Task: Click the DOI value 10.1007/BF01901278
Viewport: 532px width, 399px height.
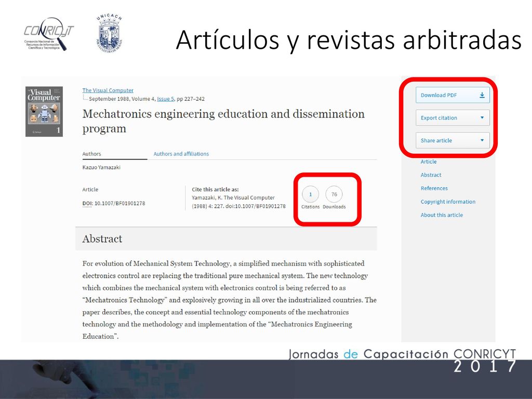Action: pos(120,203)
